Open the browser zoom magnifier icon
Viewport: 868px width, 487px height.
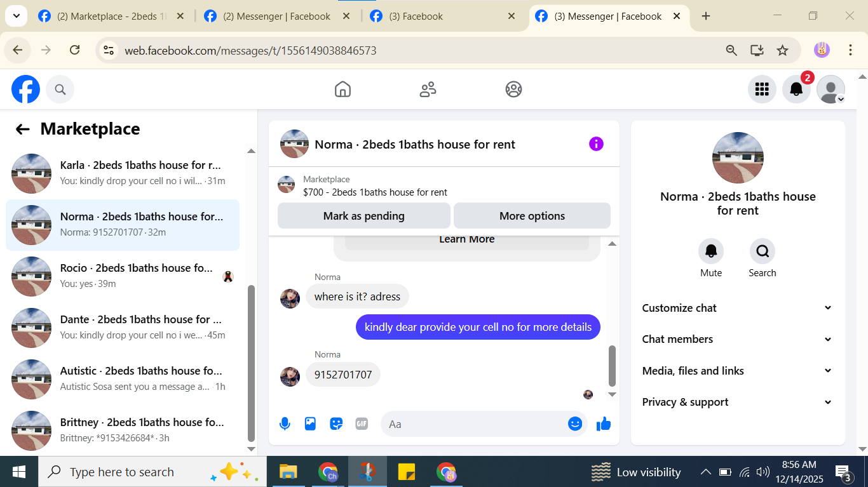tap(731, 50)
